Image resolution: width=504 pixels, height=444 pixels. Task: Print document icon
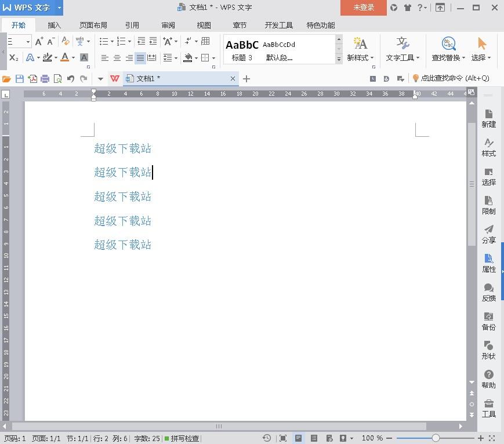tap(45, 79)
